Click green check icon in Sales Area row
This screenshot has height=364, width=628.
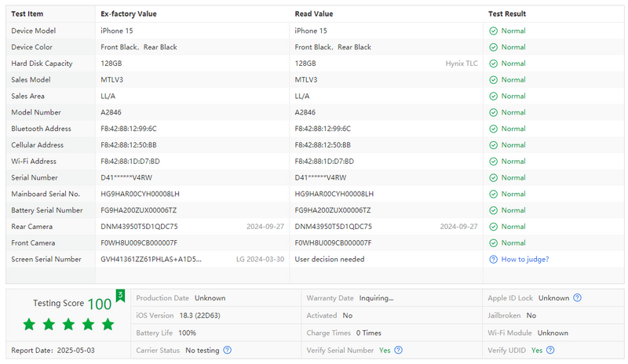(x=494, y=96)
